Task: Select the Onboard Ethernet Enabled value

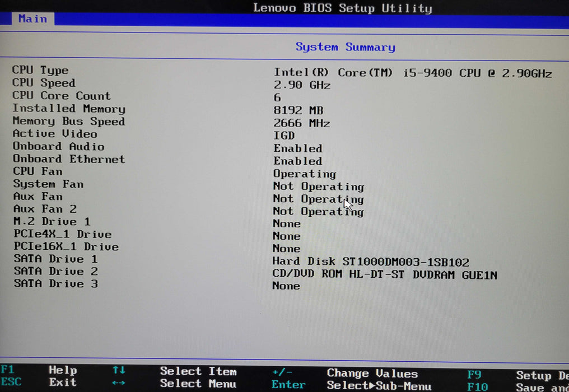Action: [x=297, y=161]
